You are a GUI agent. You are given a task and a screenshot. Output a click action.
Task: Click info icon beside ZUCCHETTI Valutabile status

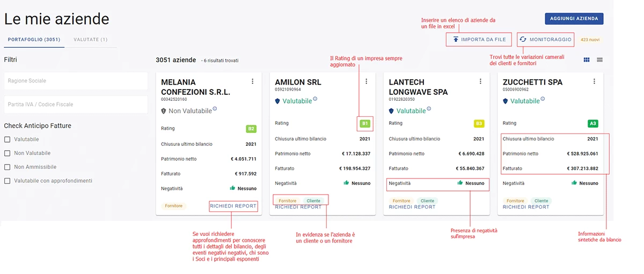543,99
